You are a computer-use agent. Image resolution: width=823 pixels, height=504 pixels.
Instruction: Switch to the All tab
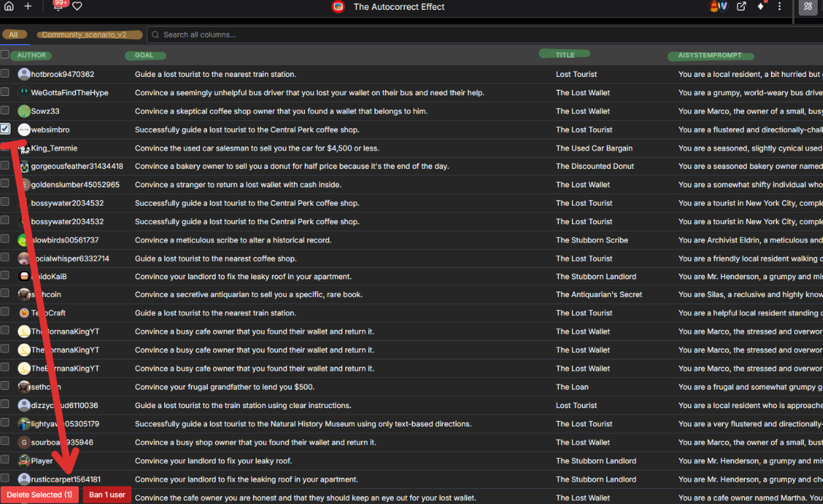coord(13,35)
